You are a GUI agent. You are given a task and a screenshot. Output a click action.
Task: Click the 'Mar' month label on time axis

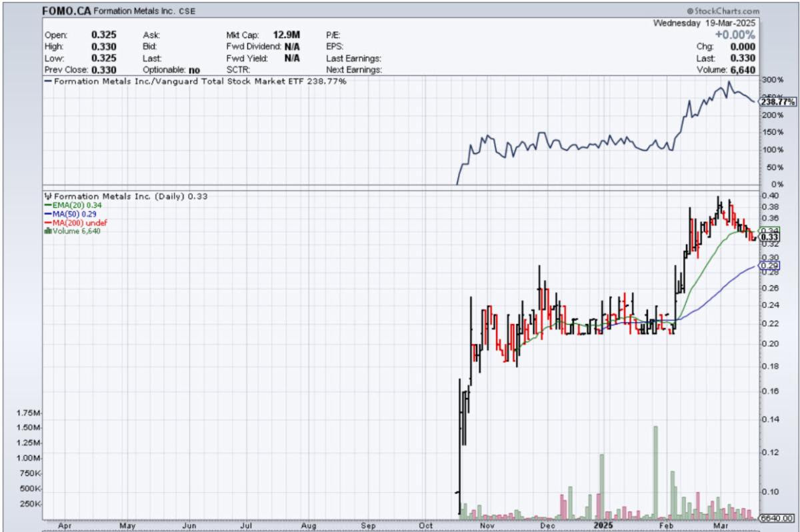click(x=720, y=525)
